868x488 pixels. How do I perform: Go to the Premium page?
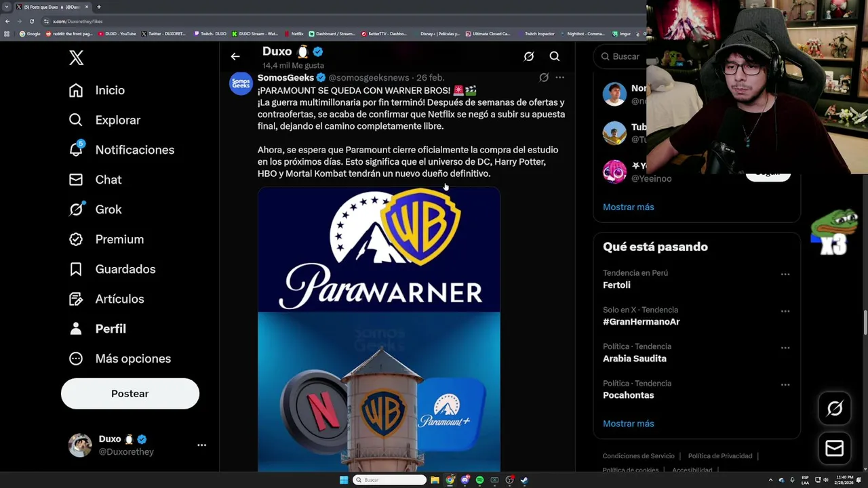[106, 239]
